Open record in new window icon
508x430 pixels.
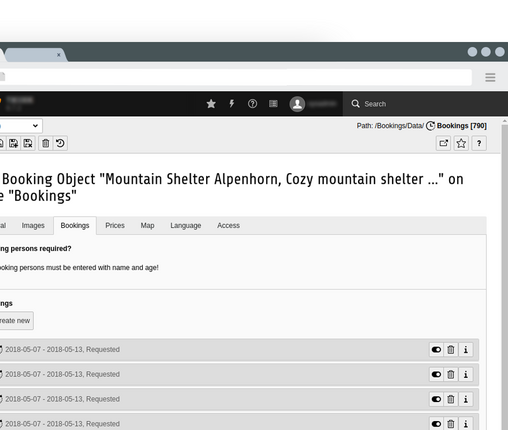443,143
